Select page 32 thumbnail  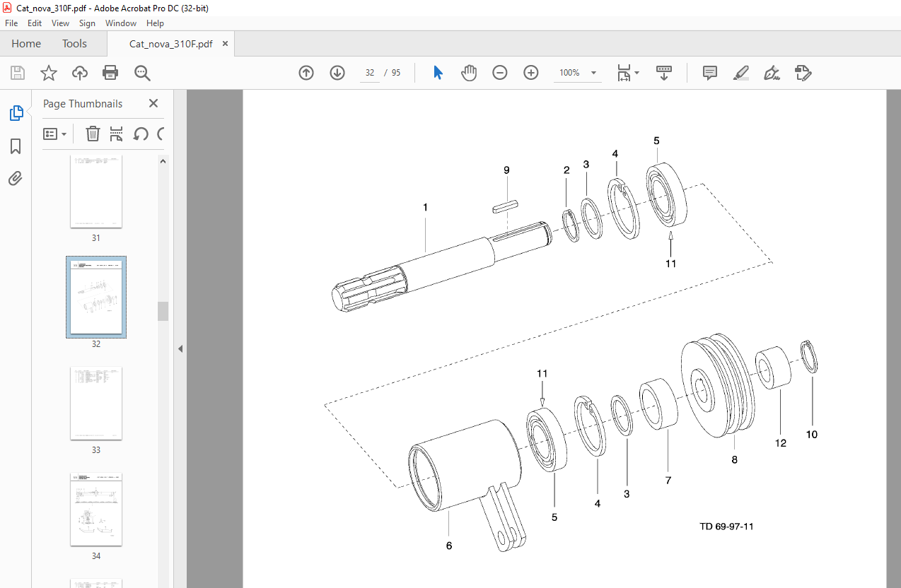coord(96,297)
